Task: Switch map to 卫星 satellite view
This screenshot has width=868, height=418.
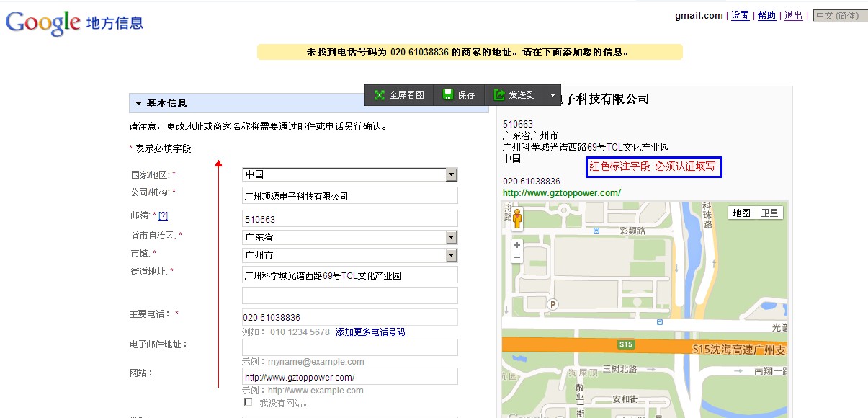Action: click(x=770, y=213)
